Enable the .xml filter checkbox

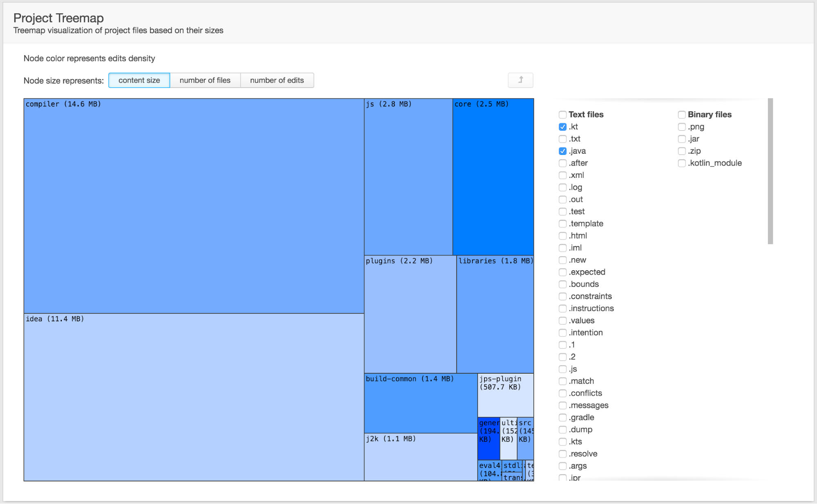pos(563,175)
